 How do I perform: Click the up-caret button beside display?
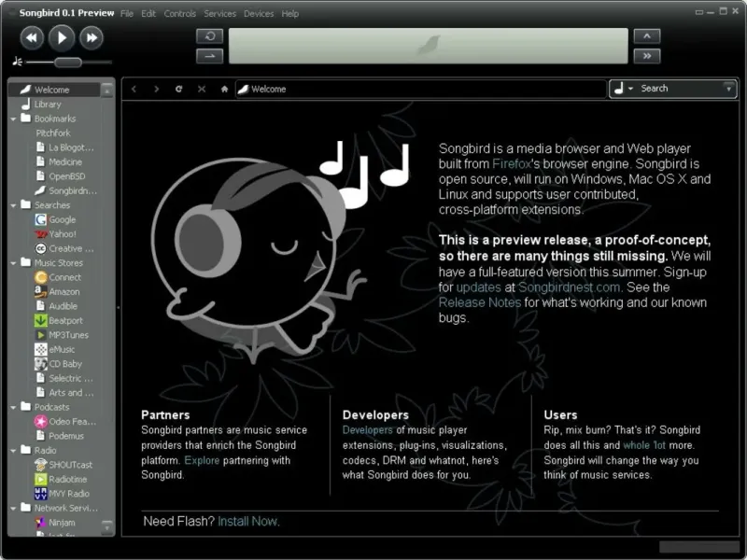[647, 36]
